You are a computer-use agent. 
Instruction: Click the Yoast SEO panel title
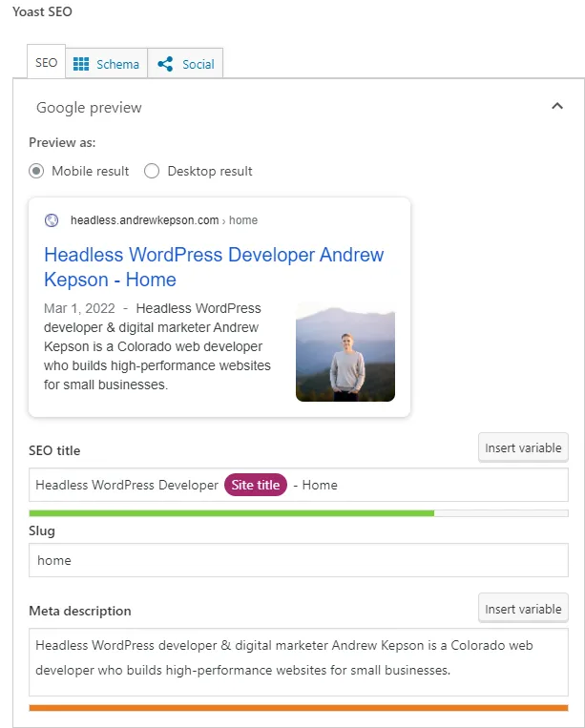point(42,11)
